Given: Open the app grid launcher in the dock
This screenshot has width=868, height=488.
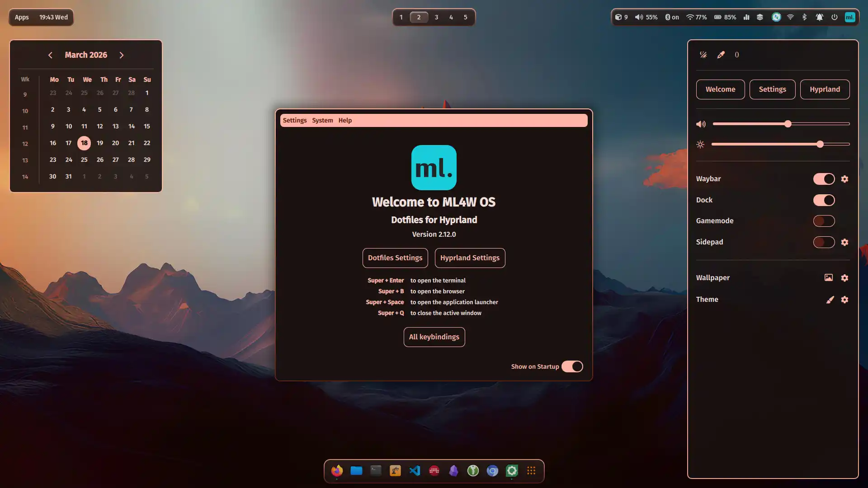Looking at the screenshot, I should click(531, 470).
